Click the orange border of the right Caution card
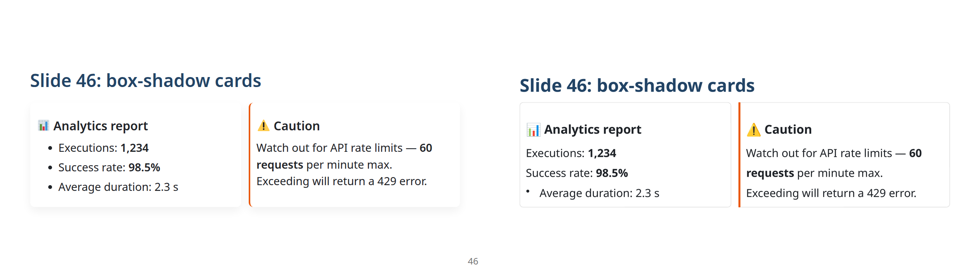The height and width of the screenshot is (276, 980). click(739, 155)
